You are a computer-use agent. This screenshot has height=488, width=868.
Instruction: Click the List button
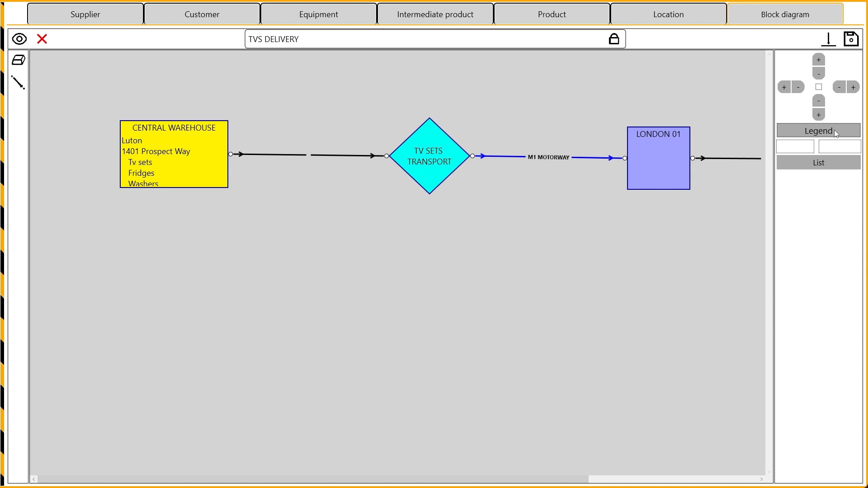click(818, 163)
